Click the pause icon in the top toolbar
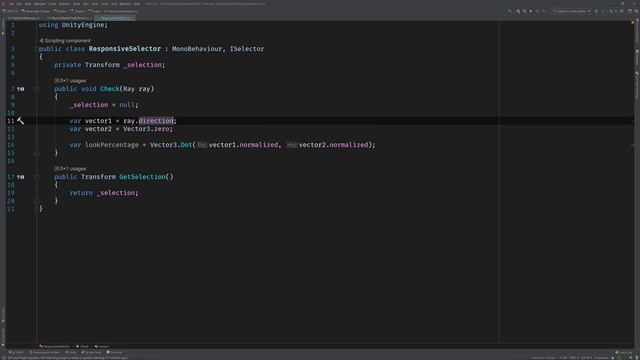 524,11
